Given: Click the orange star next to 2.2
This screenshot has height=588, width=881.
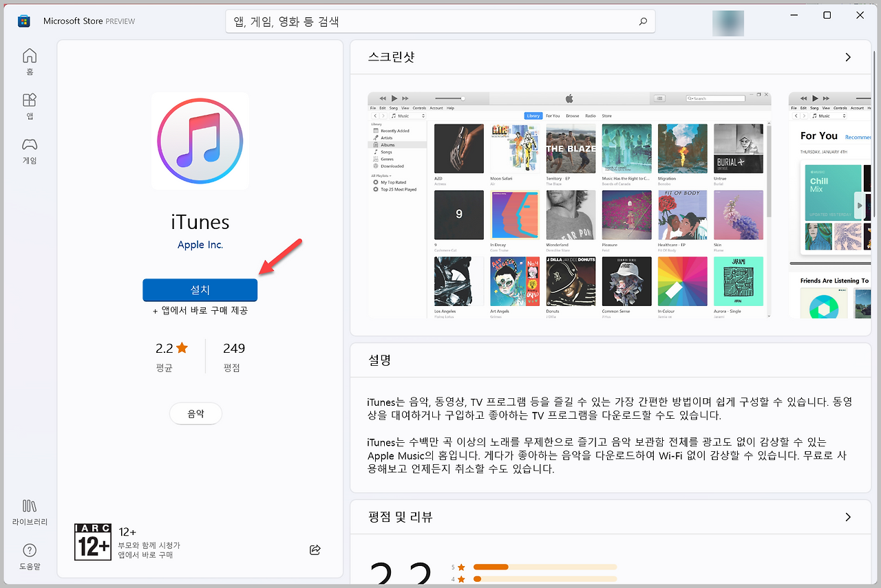Looking at the screenshot, I should pyautogui.click(x=182, y=348).
